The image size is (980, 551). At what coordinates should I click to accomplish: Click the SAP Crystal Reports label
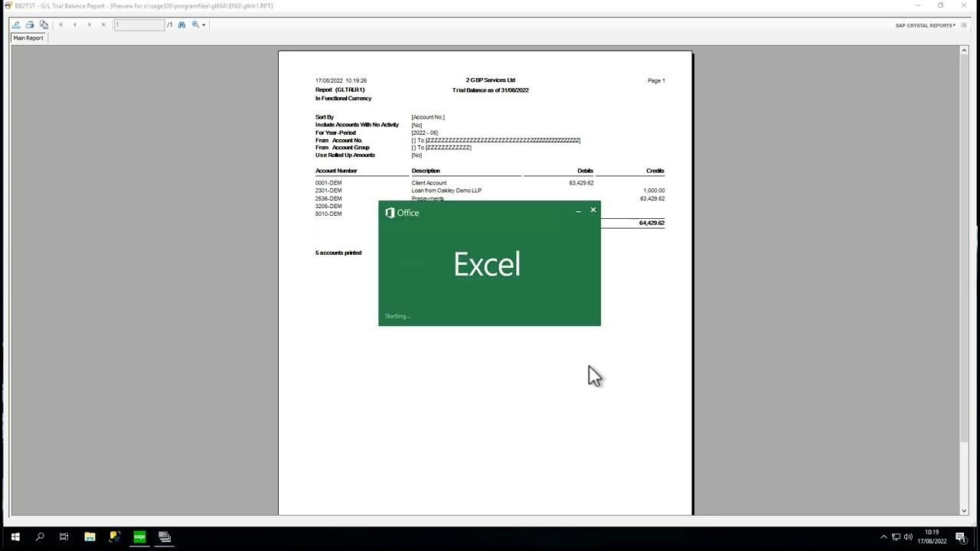[x=925, y=25]
